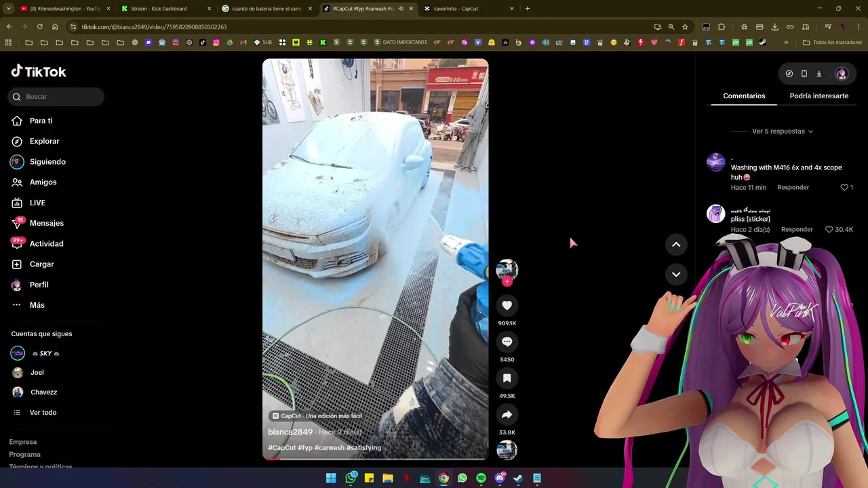This screenshot has width=868, height=488.
Task: Reply to the M416 scope comment
Action: (793, 188)
